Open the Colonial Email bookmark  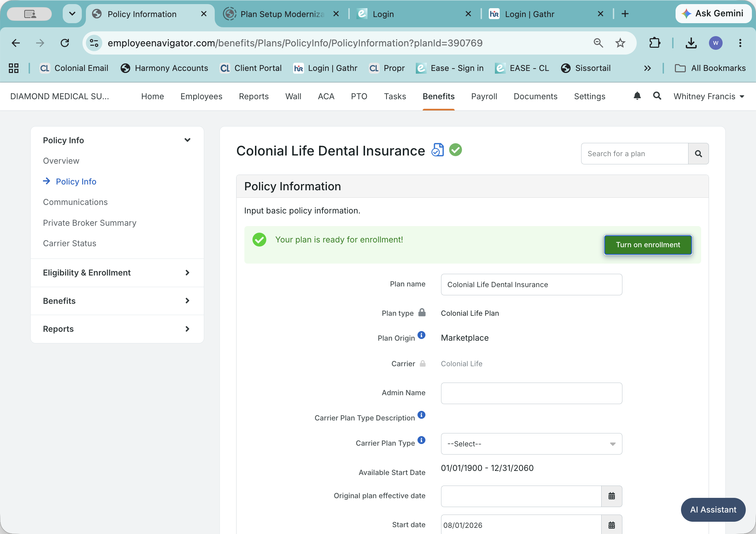tap(74, 68)
